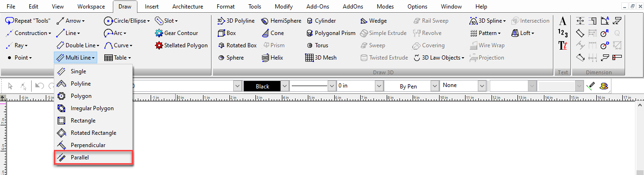Select the angular dimension icon
The width and height of the screenshot is (644, 175).
coord(605,21)
